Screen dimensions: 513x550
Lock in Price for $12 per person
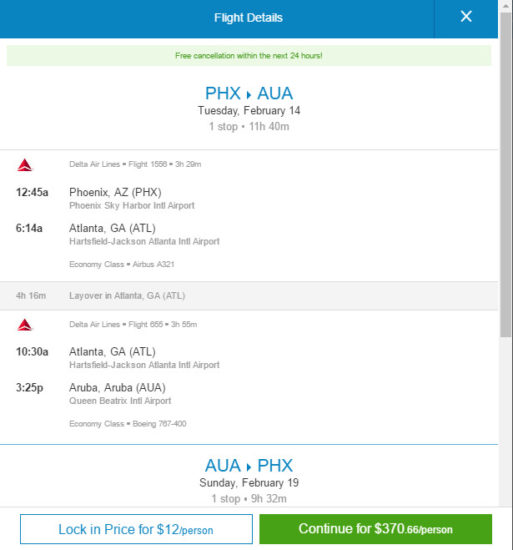(136, 529)
